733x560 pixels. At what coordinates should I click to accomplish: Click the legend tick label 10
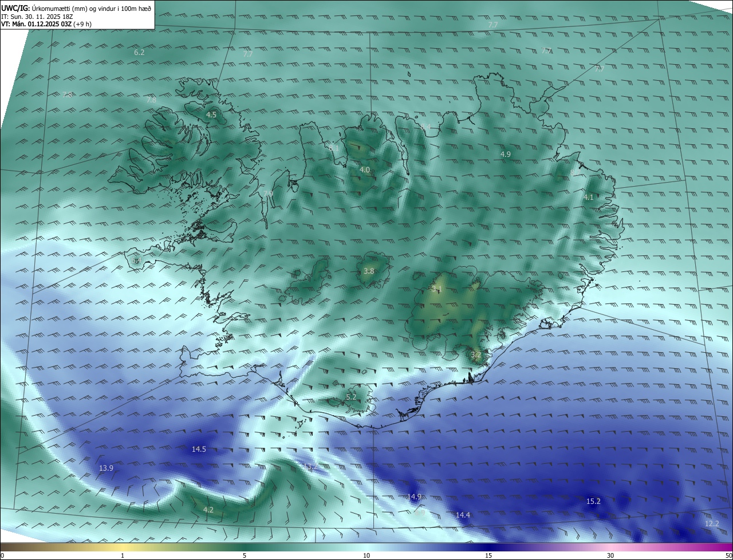click(x=366, y=555)
